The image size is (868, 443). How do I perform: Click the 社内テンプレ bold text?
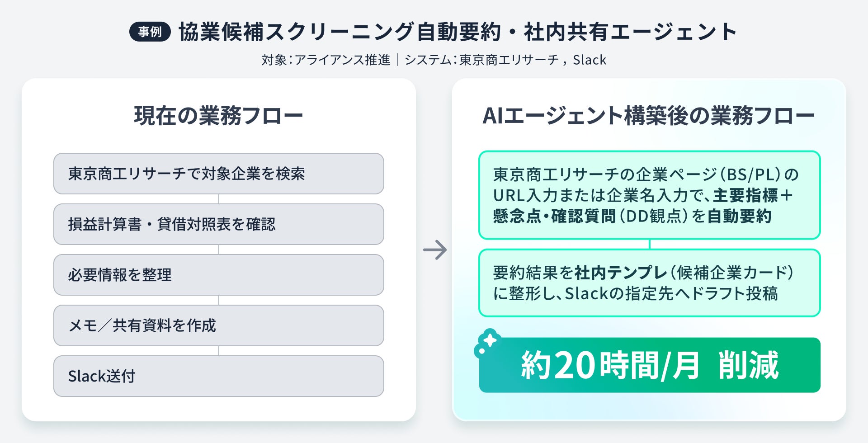pyautogui.click(x=621, y=273)
